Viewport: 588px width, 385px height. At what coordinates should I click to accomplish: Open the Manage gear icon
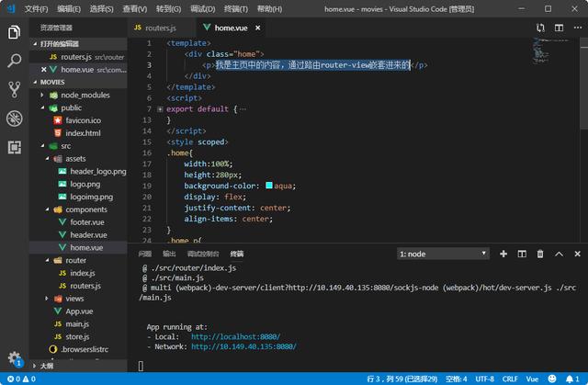click(x=15, y=357)
